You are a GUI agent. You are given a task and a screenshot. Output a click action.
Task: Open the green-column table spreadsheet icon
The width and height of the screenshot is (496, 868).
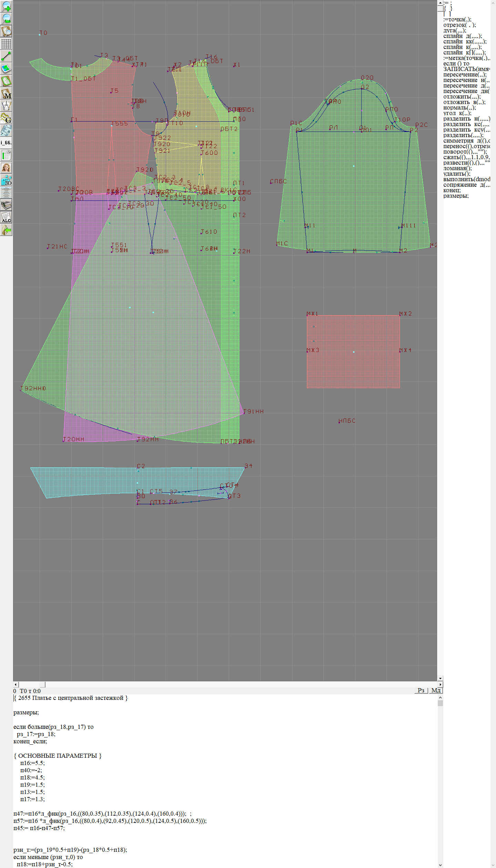click(6, 155)
